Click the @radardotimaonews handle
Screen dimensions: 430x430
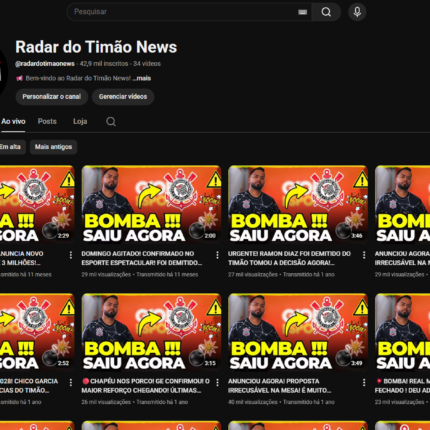click(x=45, y=64)
